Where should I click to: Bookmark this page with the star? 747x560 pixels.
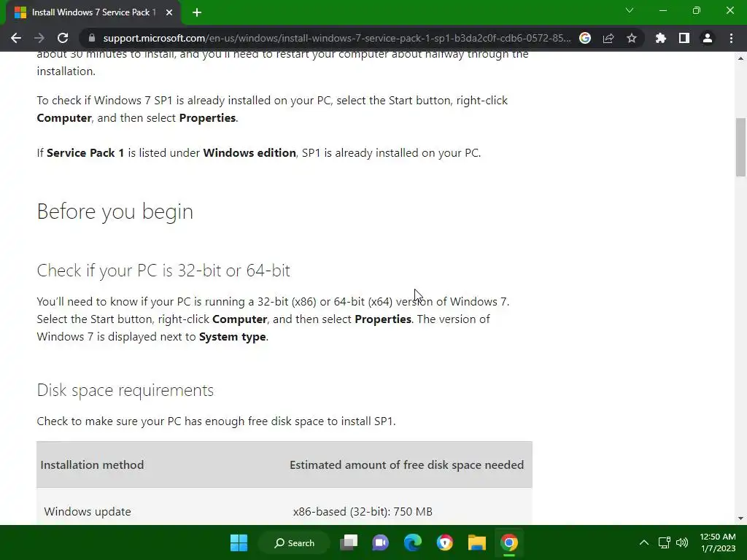(x=632, y=38)
